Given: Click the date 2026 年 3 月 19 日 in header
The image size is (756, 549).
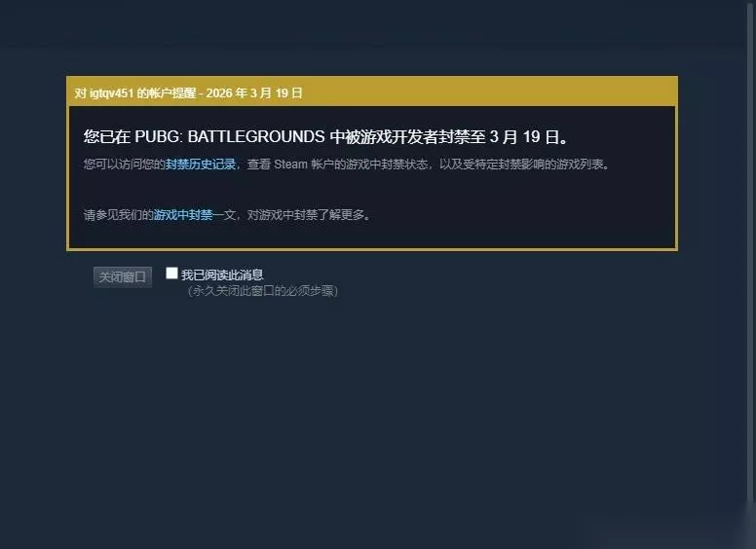Looking at the screenshot, I should pos(254,92).
